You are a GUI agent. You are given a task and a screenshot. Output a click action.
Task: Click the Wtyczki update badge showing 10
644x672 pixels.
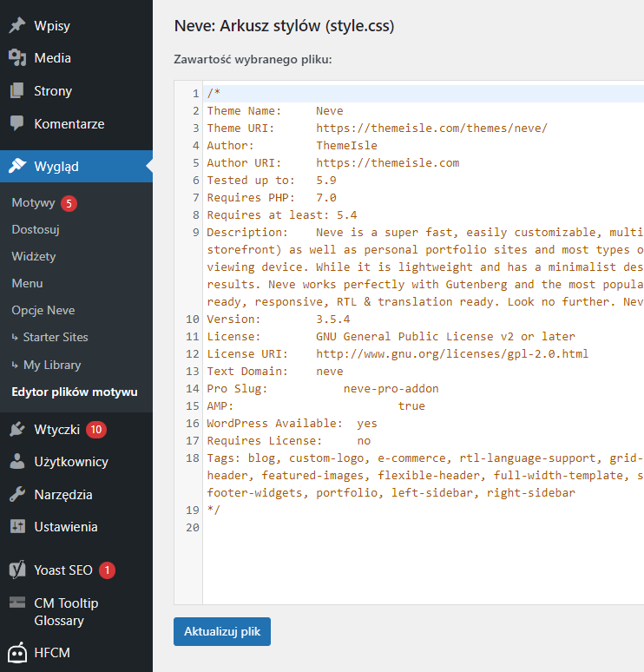click(96, 430)
